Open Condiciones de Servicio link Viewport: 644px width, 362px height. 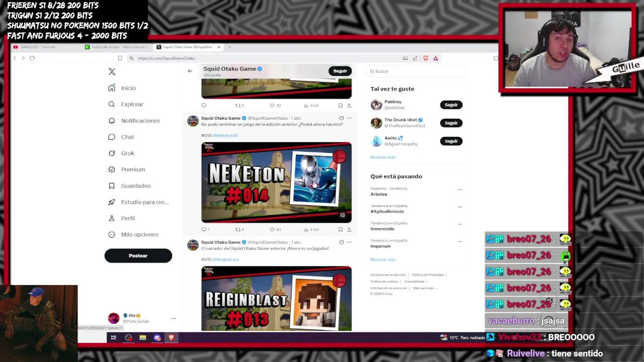pyautogui.click(x=388, y=275)
